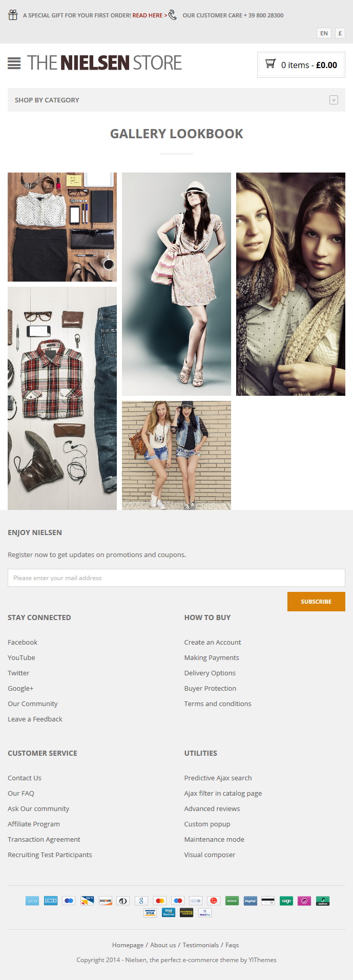Image resolution: width=353 pixels, height=980 pixels.
Task: Open the £ currency selector
Action: [340, 33]
